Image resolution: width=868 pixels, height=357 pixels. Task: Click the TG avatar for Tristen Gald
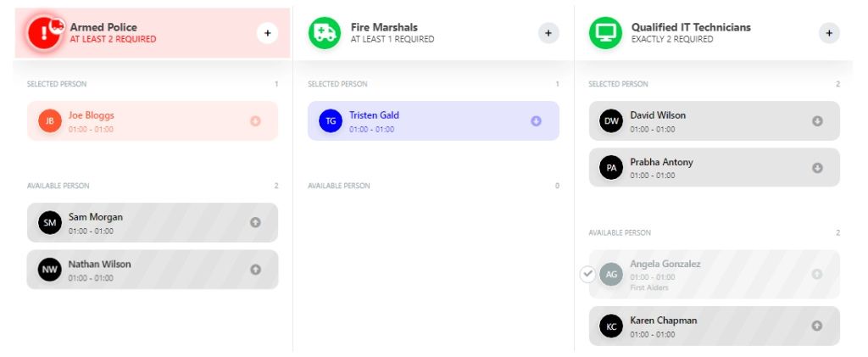pos(331,121)
